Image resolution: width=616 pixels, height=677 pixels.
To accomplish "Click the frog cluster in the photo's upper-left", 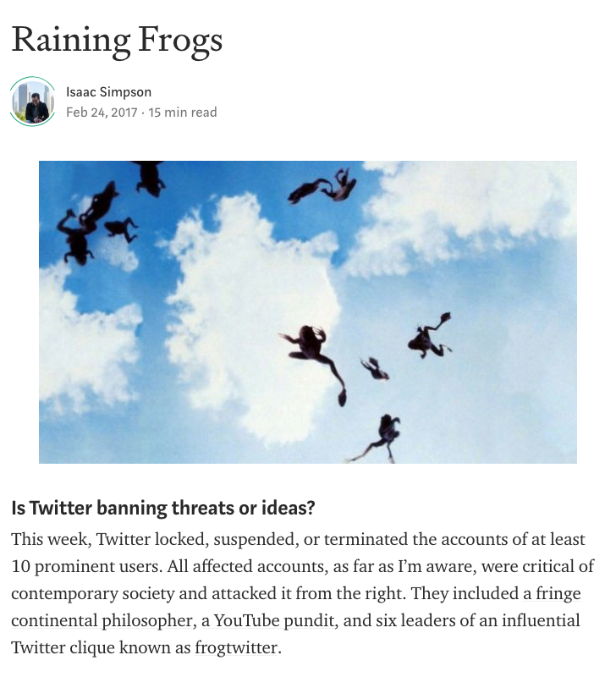I will [93, 223].
